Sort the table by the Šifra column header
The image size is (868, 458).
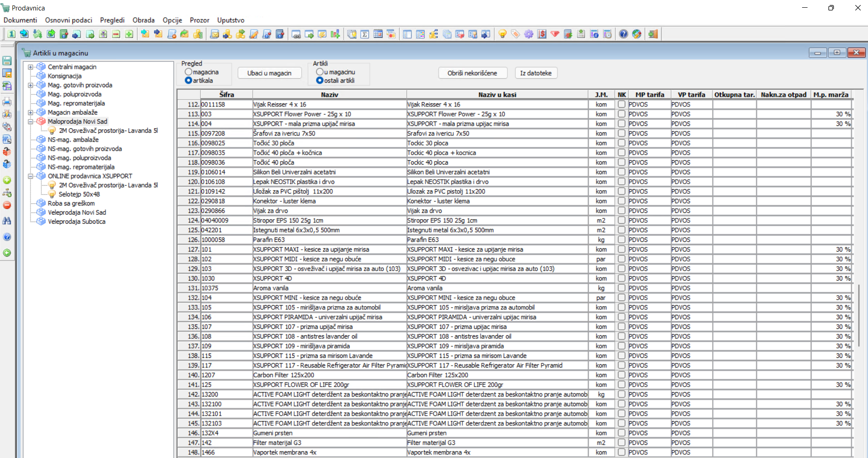(x=226, y=95)
